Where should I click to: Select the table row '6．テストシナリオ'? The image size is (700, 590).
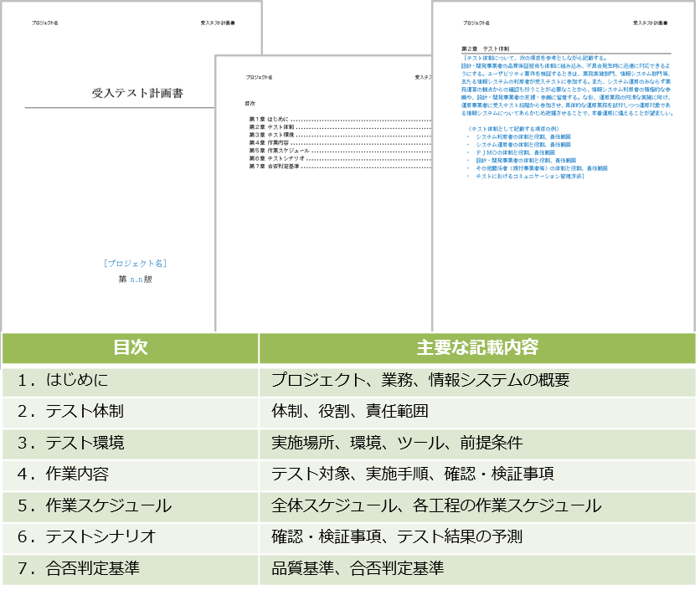click(348, 538)
